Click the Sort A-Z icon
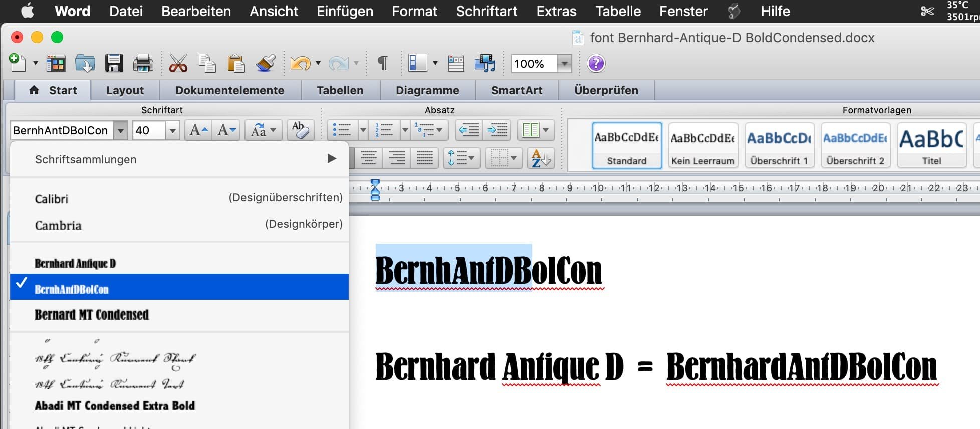The width and height of the screenshot is (980, 429). point(541,159)
